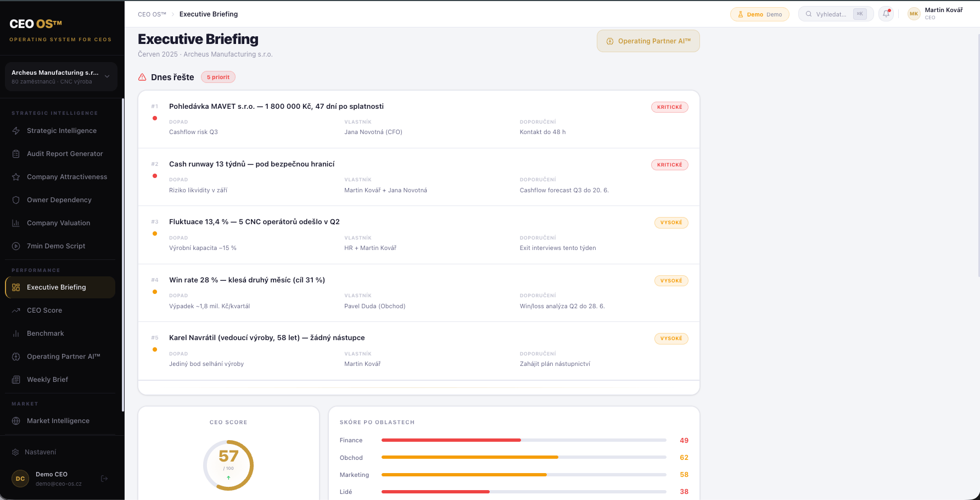
Task: Navigate to CEO Score page
Action: pyautogui.click(x=60, y=310)
